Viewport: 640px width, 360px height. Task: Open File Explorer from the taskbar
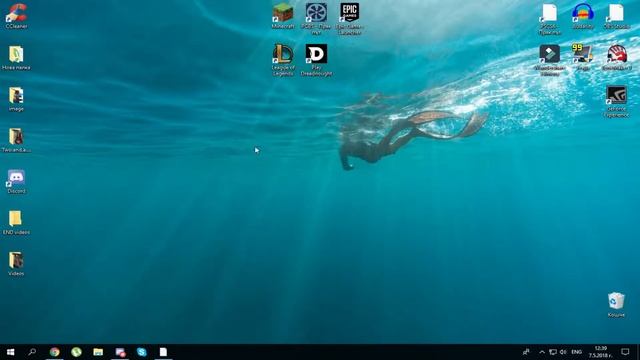98,352
